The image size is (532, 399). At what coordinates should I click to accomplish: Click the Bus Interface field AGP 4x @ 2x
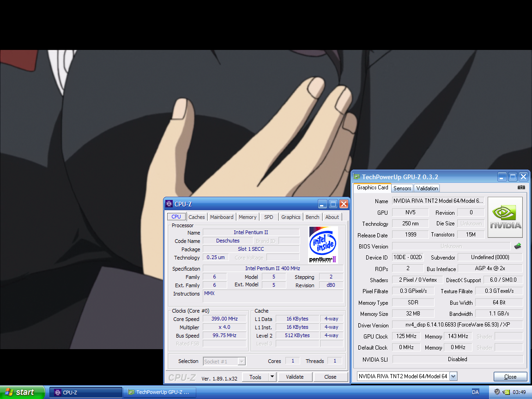490,268
